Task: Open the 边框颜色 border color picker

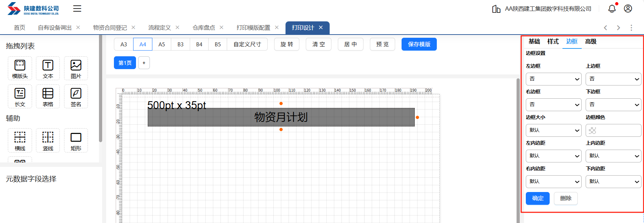Action: pyautogui.click(x=613, y=130)
